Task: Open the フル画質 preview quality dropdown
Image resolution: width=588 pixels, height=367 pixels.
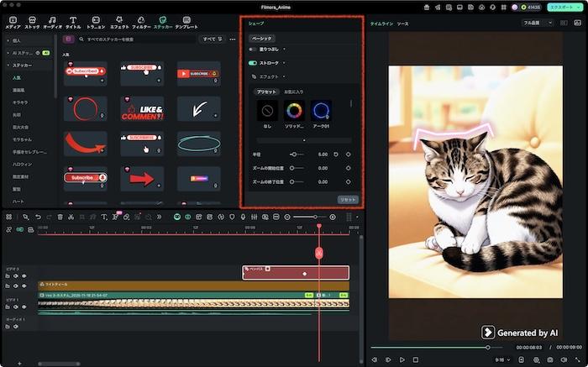Action: [538, 23]
